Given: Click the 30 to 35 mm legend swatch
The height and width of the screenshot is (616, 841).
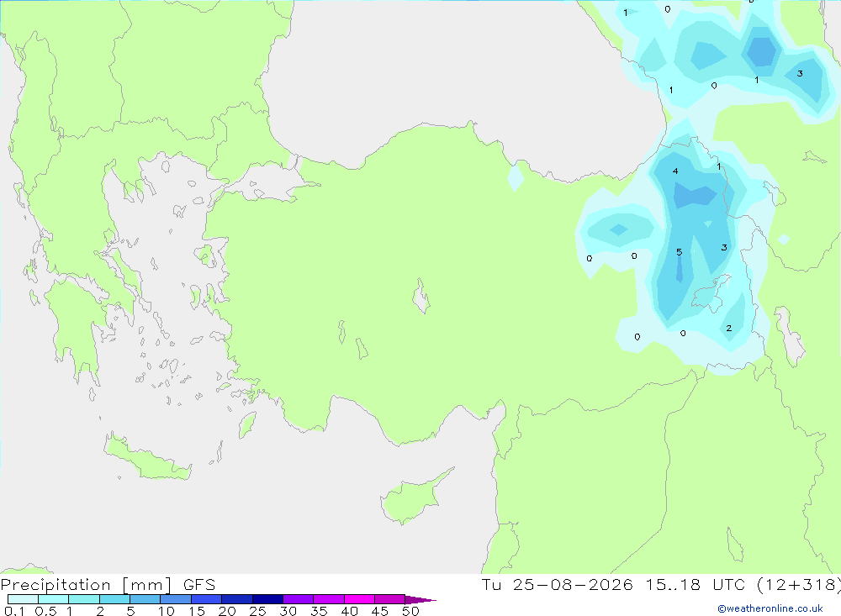Looking at the screenshot, I should (298, 599).
